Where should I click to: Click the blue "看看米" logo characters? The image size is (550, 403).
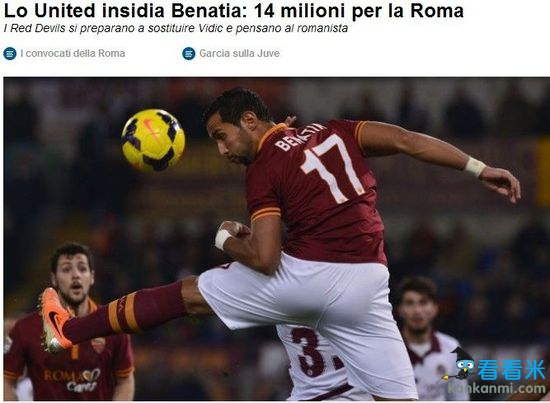512,370
